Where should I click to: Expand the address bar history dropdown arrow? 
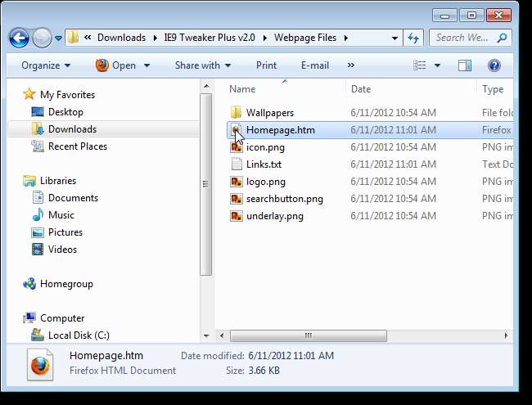point(394,38)
